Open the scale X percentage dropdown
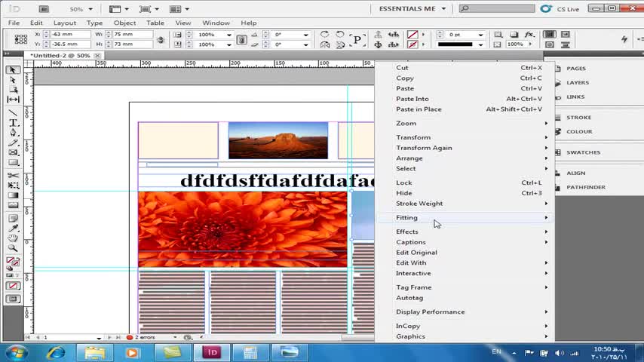The image size is (644, 362). (228, 35)
